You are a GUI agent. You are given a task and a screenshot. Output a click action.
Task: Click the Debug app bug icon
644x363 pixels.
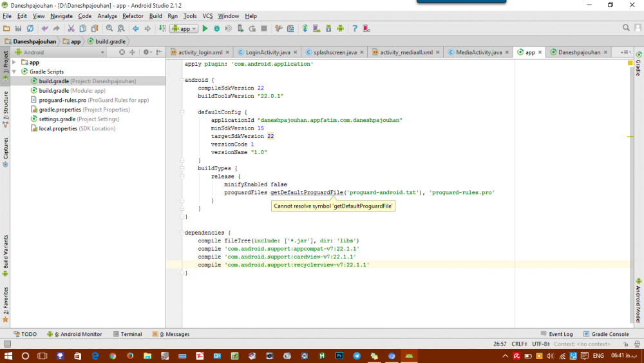point(216,28)
